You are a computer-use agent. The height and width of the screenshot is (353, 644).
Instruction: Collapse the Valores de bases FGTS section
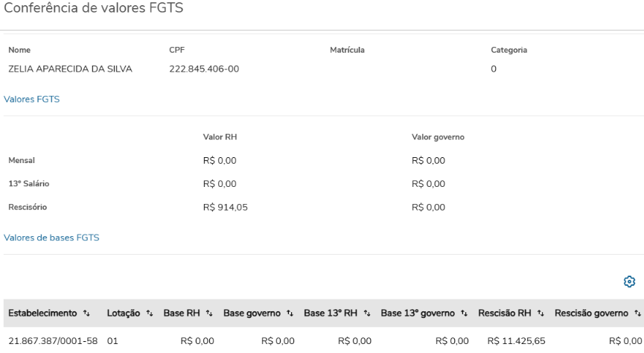51,238
